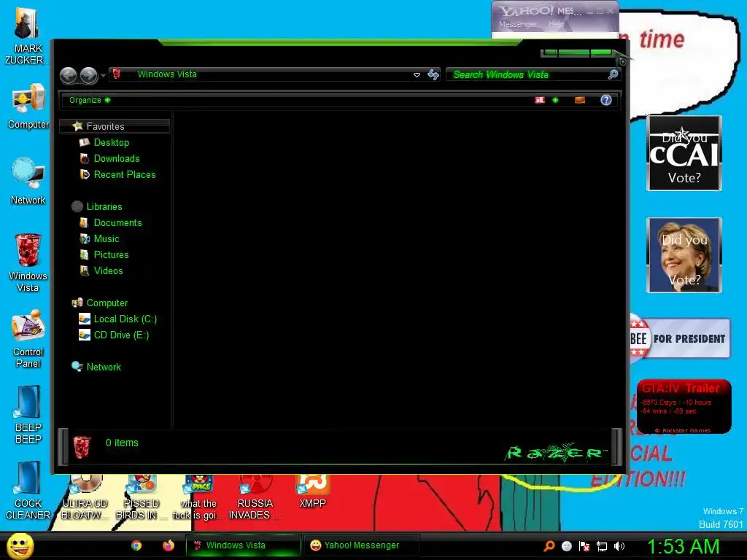Open the volume speaker tray icon
Image resolution: width=747 pixels, height=560 pixels.
point(619,546)
